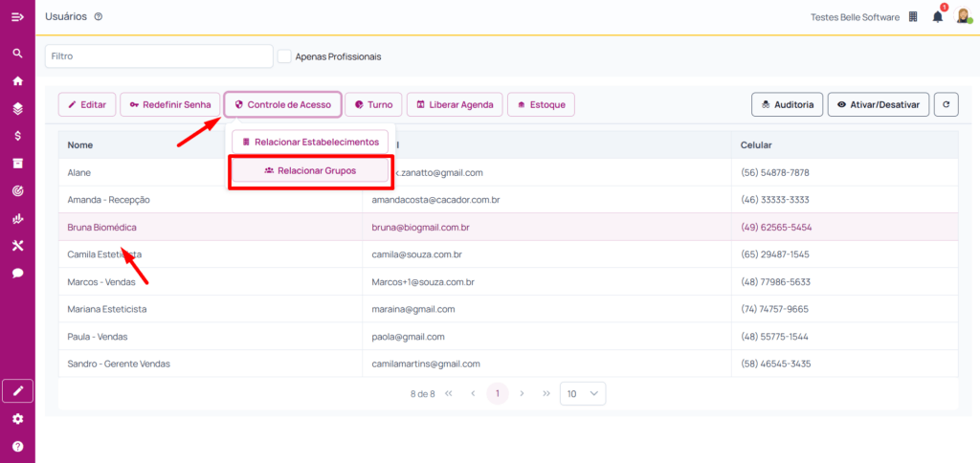Open the rows per page dropdown
Viewport: 980px width, 463px height.
(x=583, y=393)
